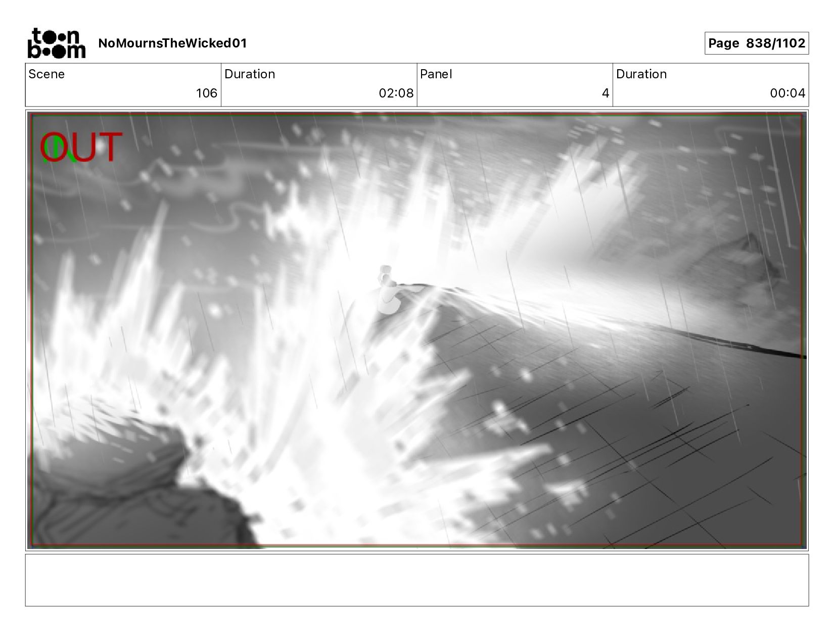Click the storyboard panel image
This screenshot has width=834, height=644.
tap(417, 330)
